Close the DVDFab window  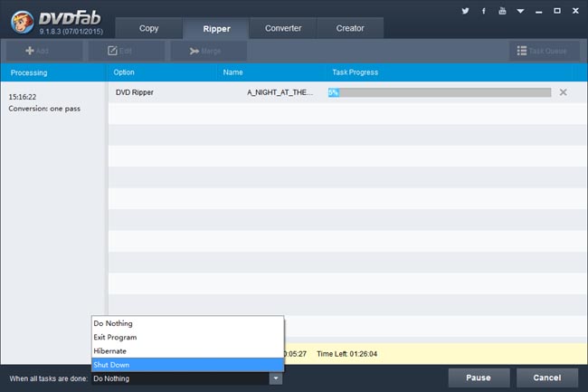coord(575,11)
